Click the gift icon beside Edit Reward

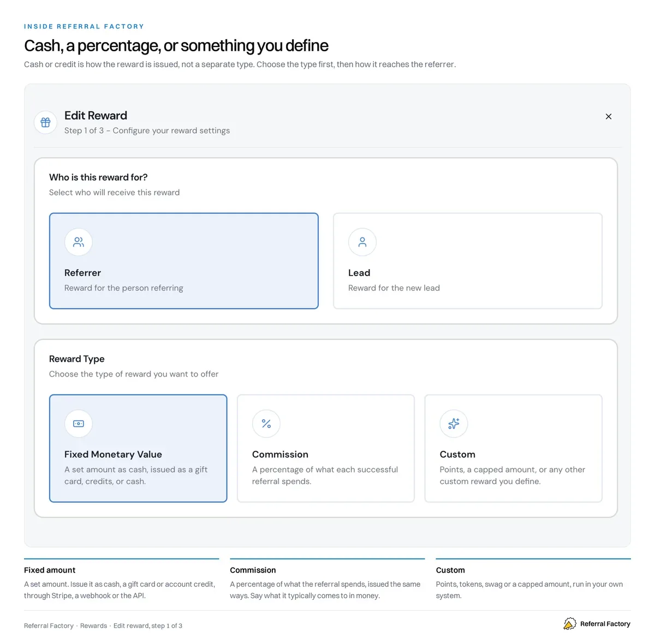[46, 122]
